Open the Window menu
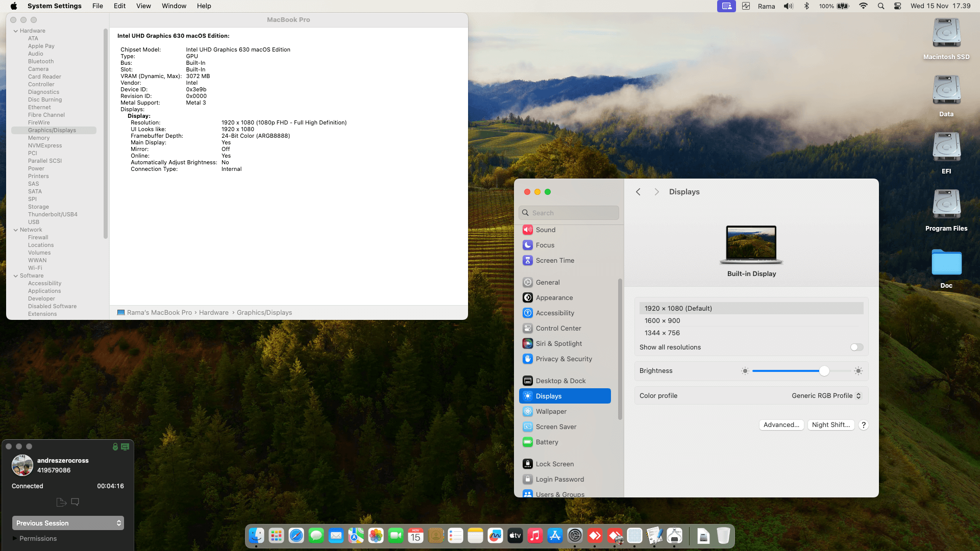The image size is (980, 551). [x=174, y=6]
